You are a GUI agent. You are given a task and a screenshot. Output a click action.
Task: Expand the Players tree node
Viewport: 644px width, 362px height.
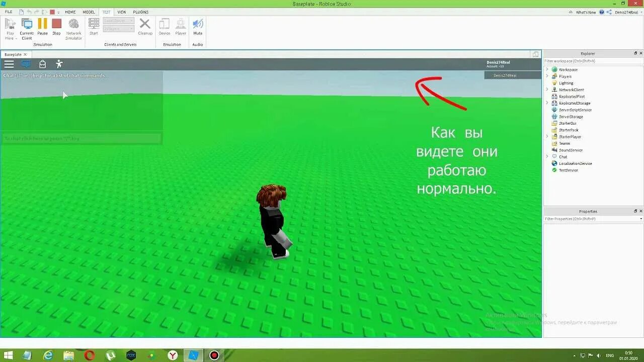[x=547, y=76]
